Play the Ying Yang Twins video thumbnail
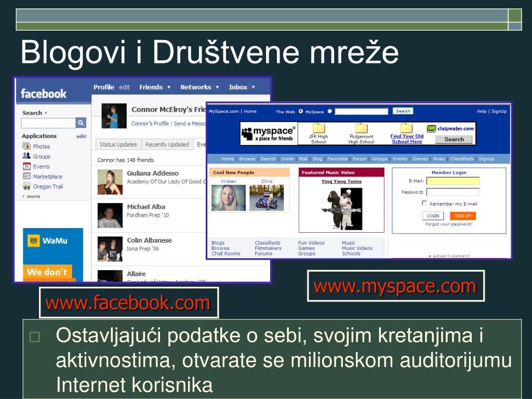This screenshot has width=532, height=399. [341, 208]
